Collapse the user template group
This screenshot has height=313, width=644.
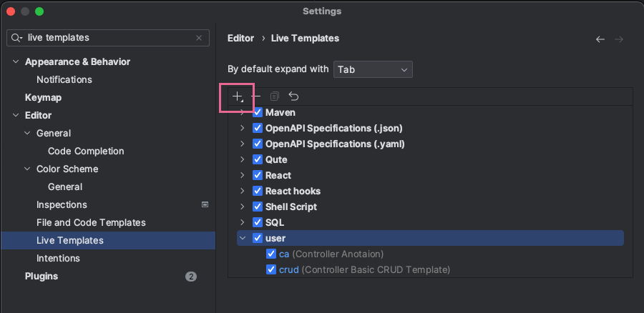point(243,238)
